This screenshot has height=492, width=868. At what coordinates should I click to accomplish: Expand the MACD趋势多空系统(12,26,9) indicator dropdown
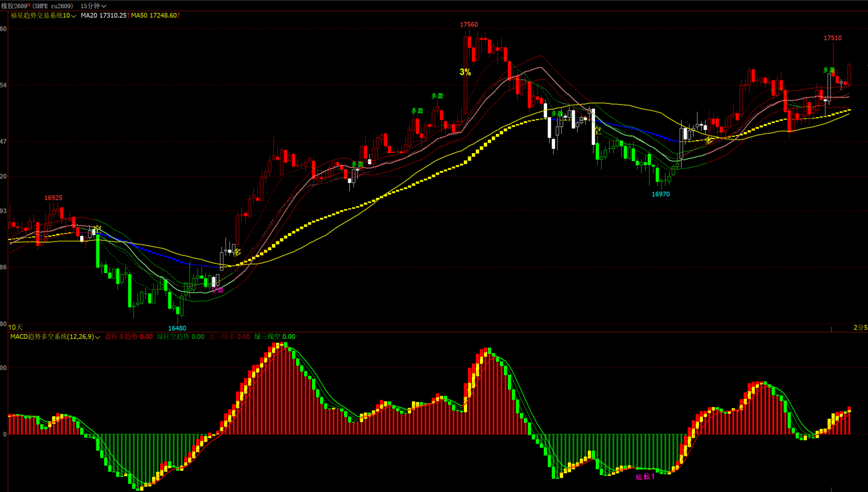tap(55, 337)
